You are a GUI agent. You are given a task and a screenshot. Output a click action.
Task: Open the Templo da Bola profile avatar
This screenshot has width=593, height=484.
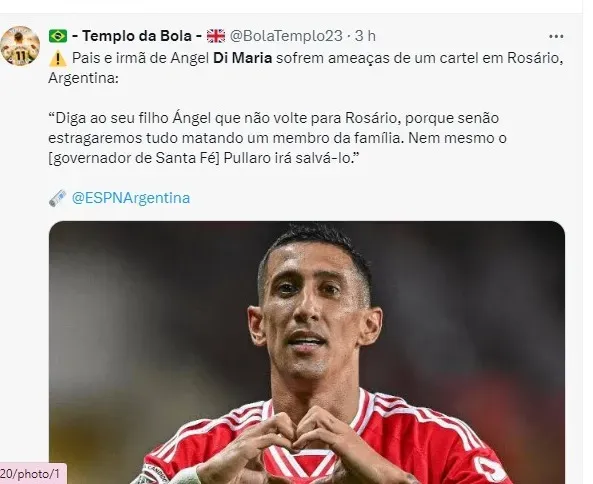pyautogui.click(x=20, y=46)
